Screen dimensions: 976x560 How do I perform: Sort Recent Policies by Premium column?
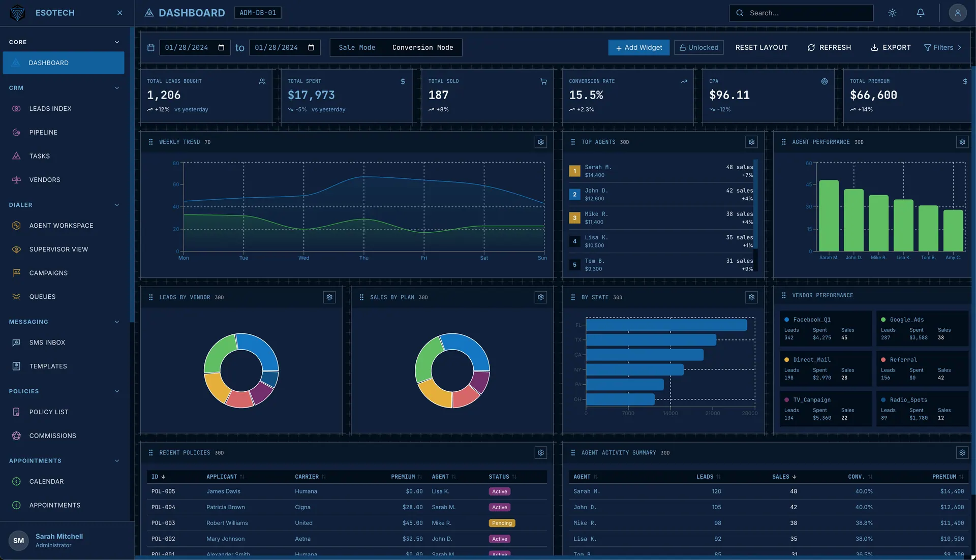pos(406,477)
